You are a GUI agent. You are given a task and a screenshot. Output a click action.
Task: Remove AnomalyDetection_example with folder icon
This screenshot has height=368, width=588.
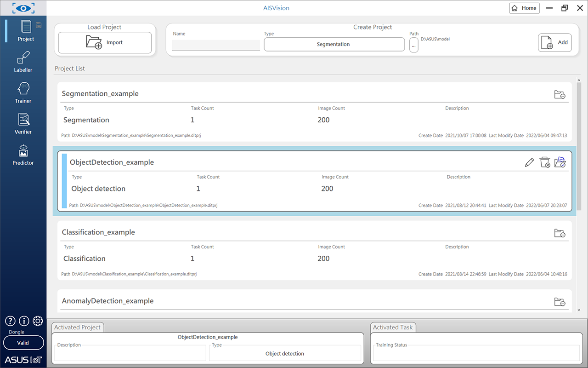point(560,302)
